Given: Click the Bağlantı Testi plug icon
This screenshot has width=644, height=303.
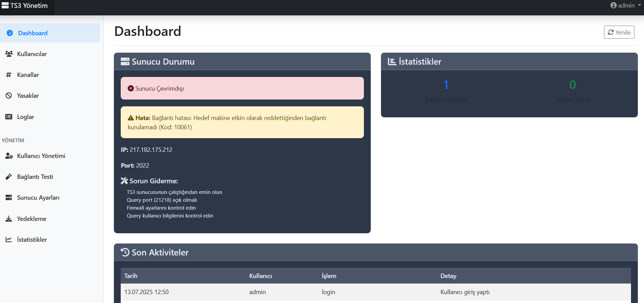Looking at the screenshot, I should click(9, 177).
